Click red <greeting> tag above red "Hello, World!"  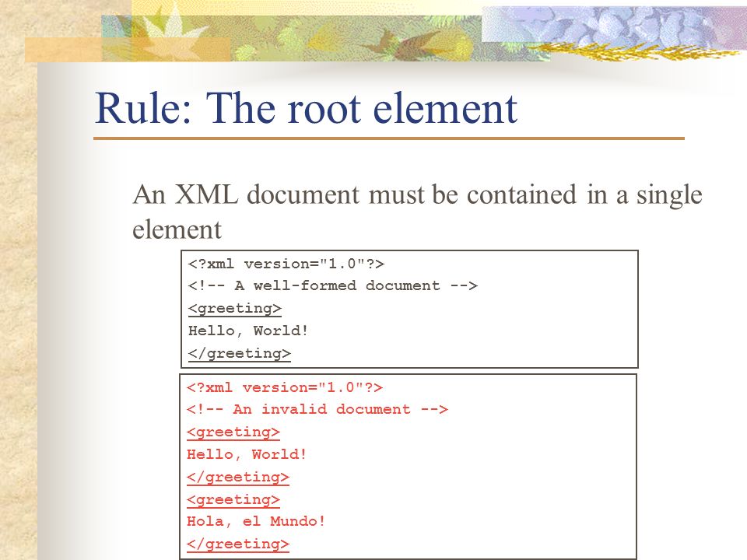point(233,432)
